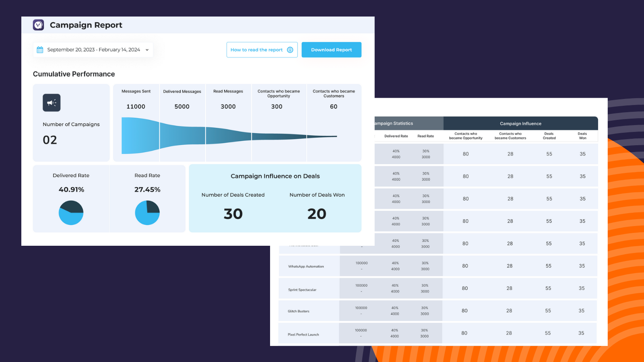
Task: Select the Campaign Statistics table header
Action: 409,123
